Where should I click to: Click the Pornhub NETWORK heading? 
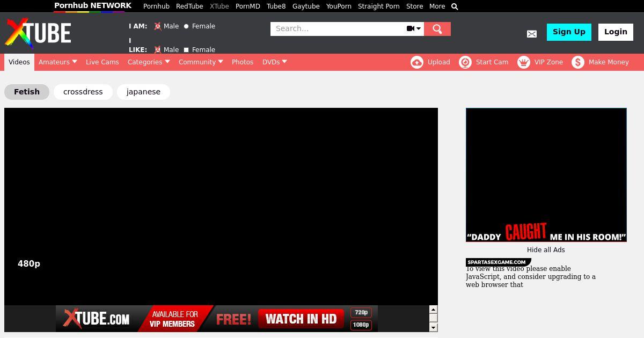coord(93,6)
